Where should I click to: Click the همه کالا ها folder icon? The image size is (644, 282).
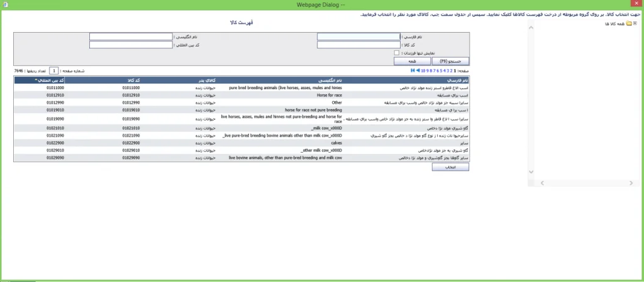tap(629, 24)
